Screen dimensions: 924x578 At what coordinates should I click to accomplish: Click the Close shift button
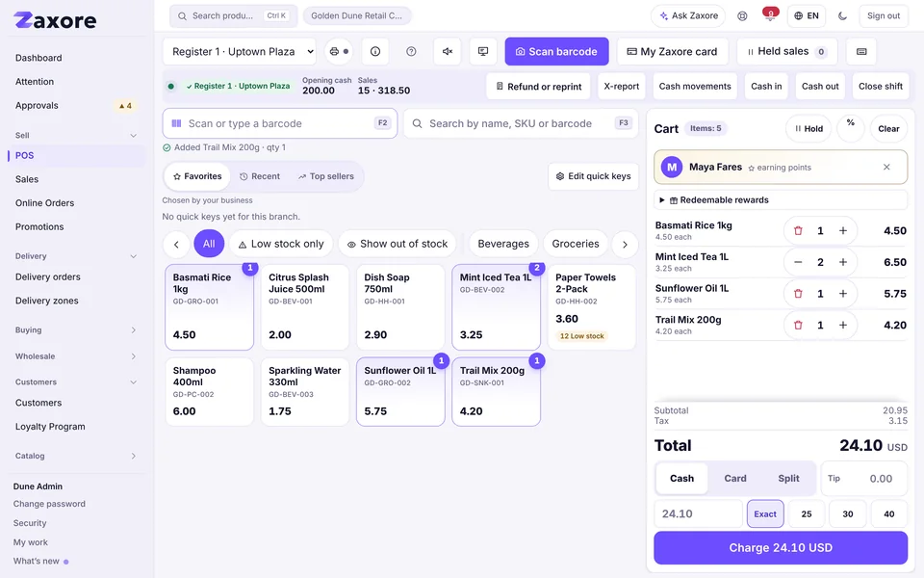pos(881,86)
